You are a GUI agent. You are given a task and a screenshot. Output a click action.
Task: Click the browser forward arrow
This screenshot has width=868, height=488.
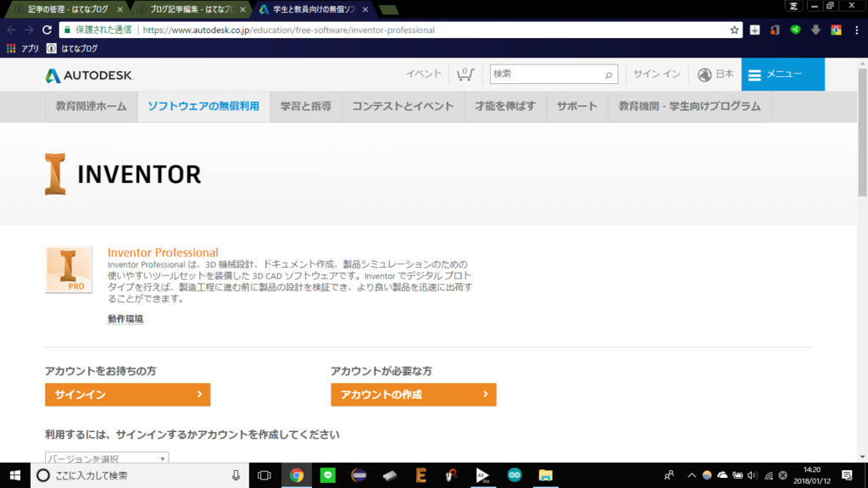[30, 30]
